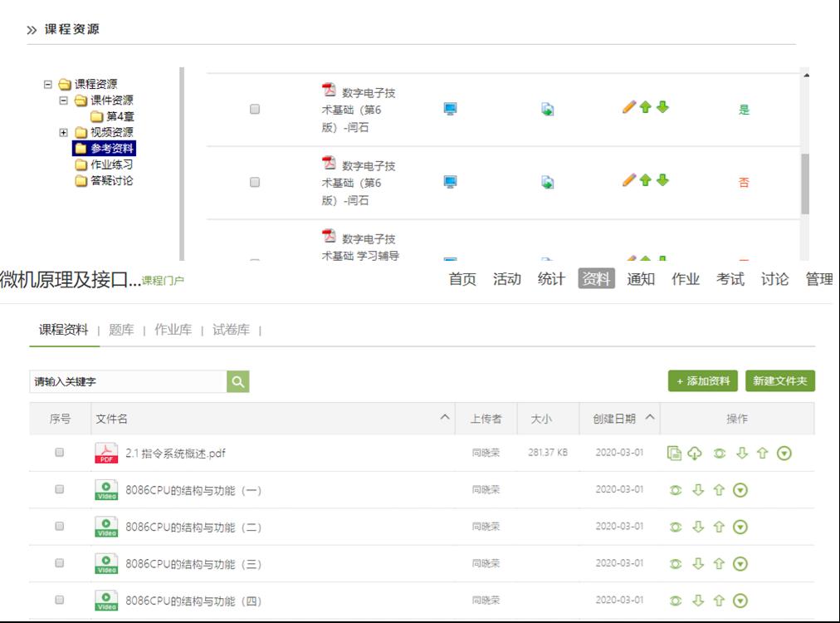840x623 pixels.
Task: Check the box for 2.1 指令系统概述.pdf
Action: point(59,453)
